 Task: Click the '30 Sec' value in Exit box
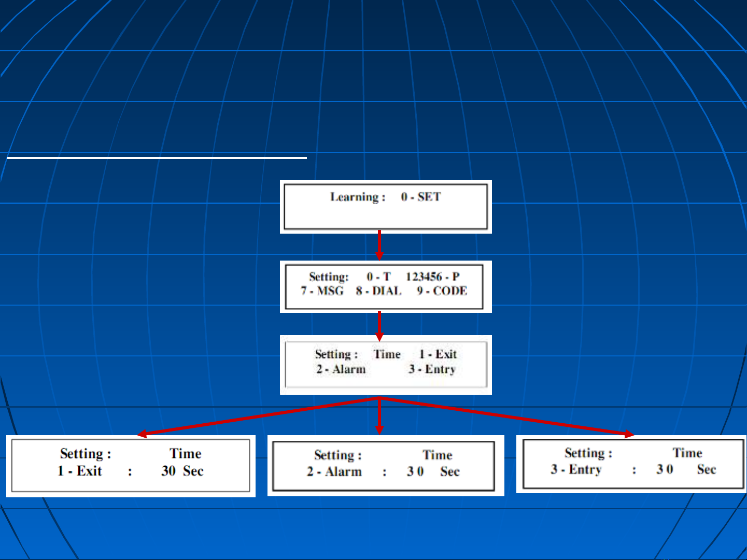click(182, 471)
